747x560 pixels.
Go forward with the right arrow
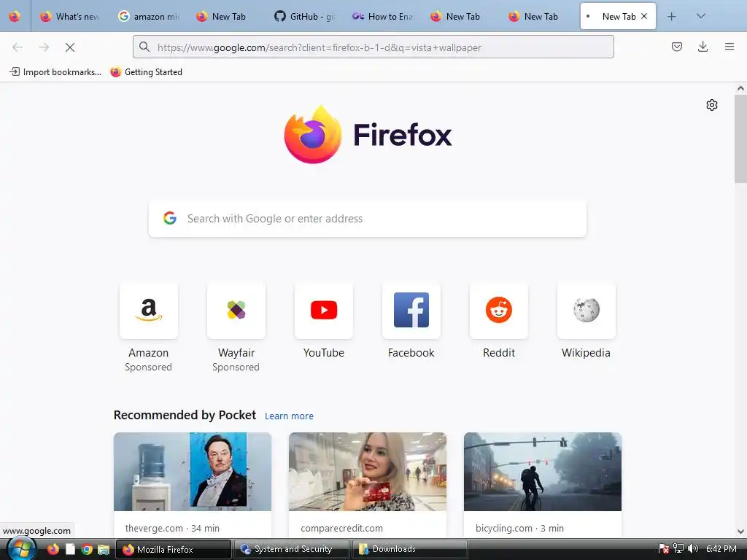44,47
